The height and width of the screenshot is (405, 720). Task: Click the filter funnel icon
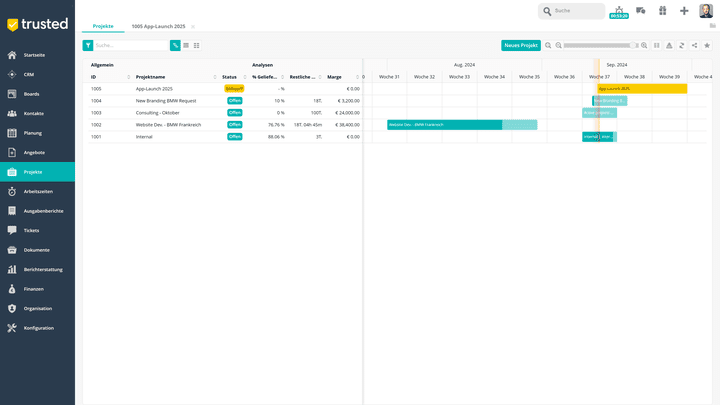pyautogui.click(x=88, y=45)
